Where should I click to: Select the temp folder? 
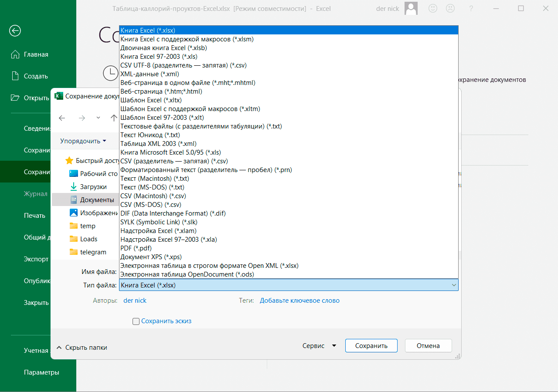click(x=83, y=226)
